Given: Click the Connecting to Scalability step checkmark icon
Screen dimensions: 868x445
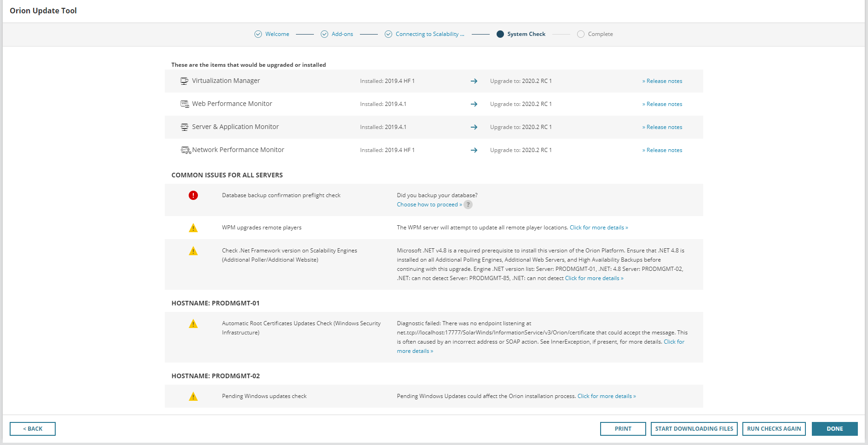Looking at the screenshot, I should (388, 34).
